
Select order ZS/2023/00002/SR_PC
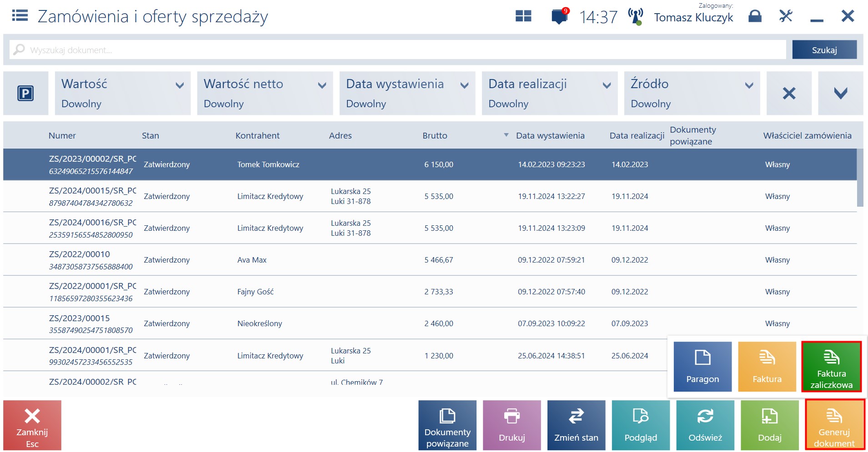coord(430,164)
